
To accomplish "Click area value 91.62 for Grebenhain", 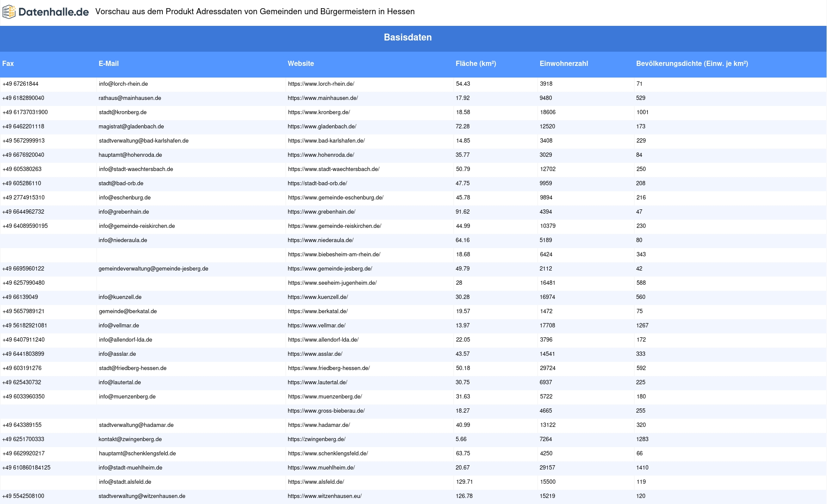I will (x=463, y=212).
